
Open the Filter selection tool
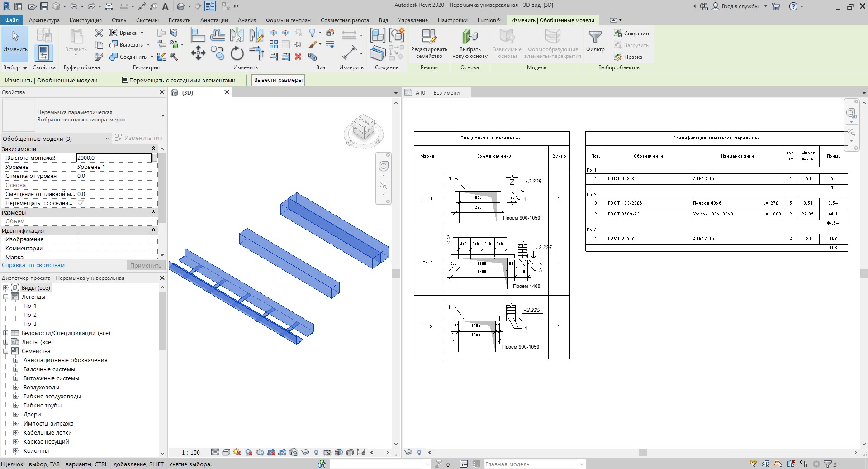click(595, 41)
